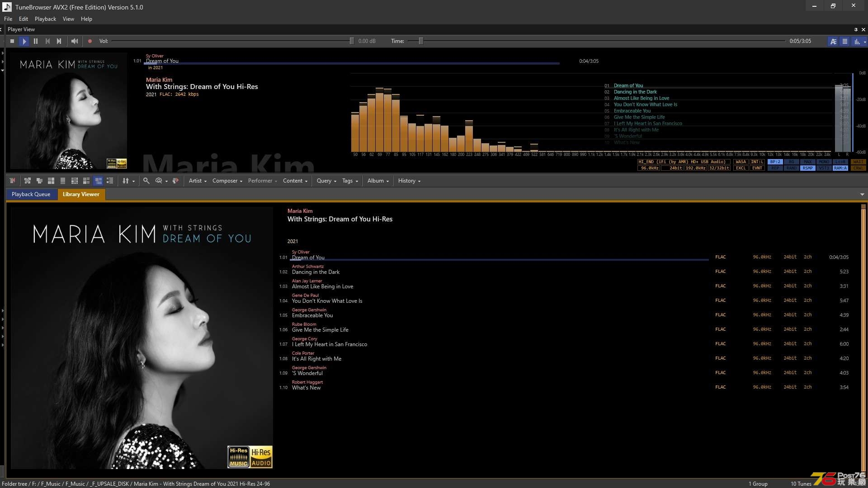Select the highlighted album-detail layout icon
868x488 pixels.
(98, 181)
